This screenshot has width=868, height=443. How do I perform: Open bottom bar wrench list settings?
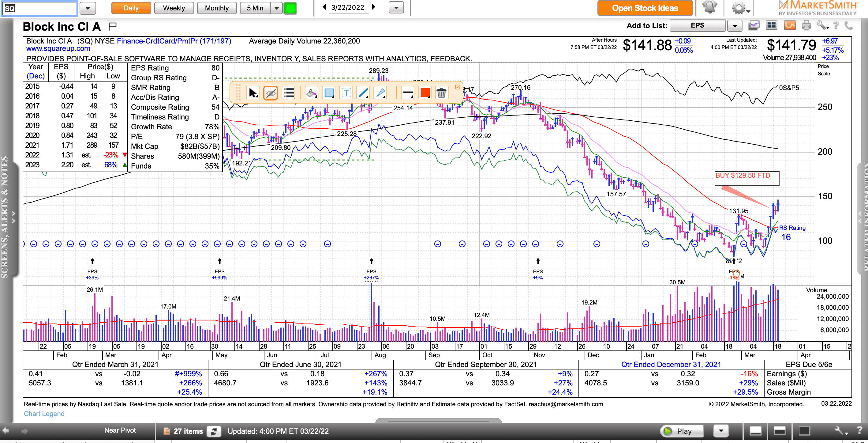tap(840, 431)
